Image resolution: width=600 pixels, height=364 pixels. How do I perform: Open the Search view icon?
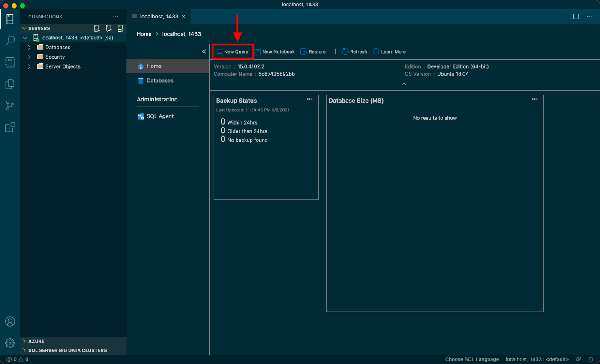[10, 41]
